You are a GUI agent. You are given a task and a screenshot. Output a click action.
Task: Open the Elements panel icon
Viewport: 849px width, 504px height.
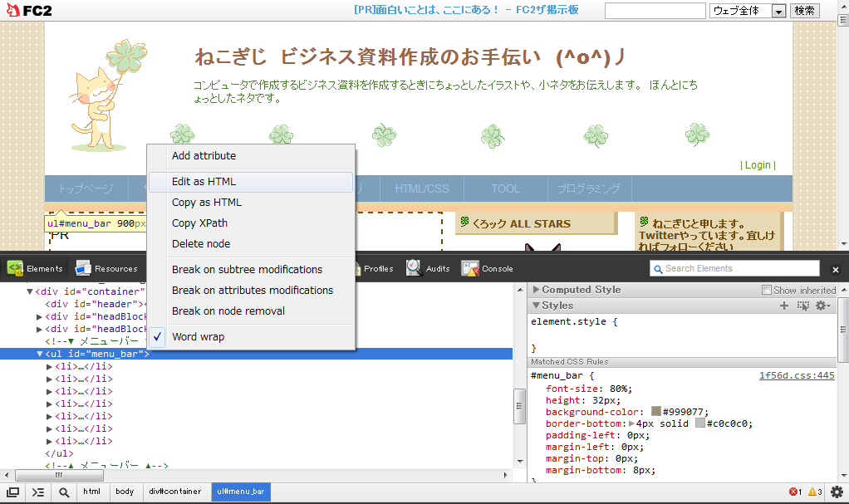tap(15, 268)
